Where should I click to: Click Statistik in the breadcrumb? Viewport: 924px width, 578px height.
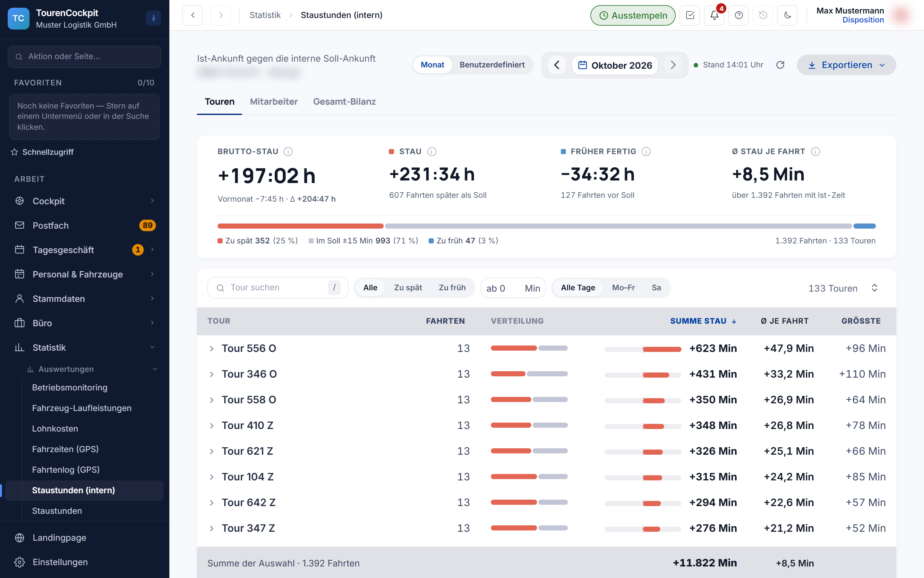(x=265, y=15)
